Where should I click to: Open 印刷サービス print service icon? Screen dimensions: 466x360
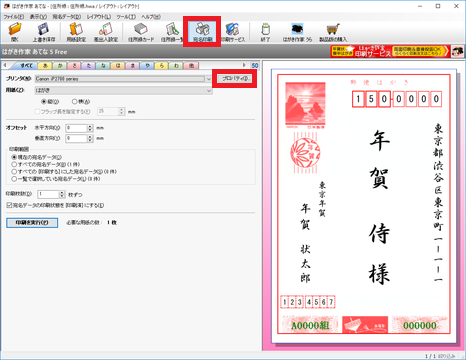[233, 32]
